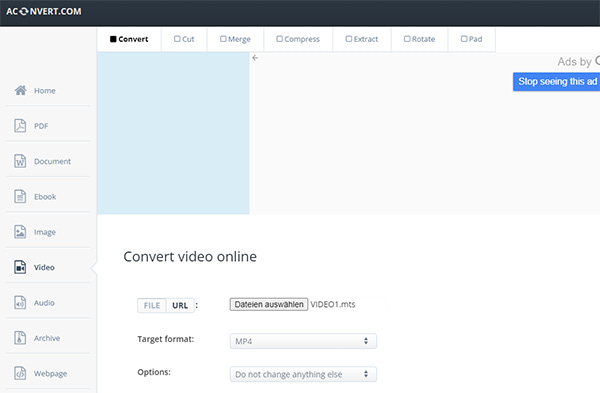Switch to the Pad tab label
Image resolution: width=600 pixels, height=393 pixels.
476,39
